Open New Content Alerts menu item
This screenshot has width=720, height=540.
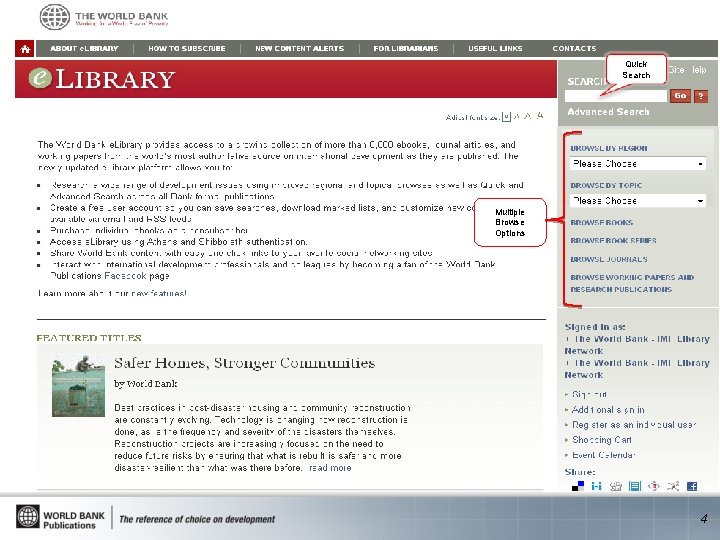299,49
